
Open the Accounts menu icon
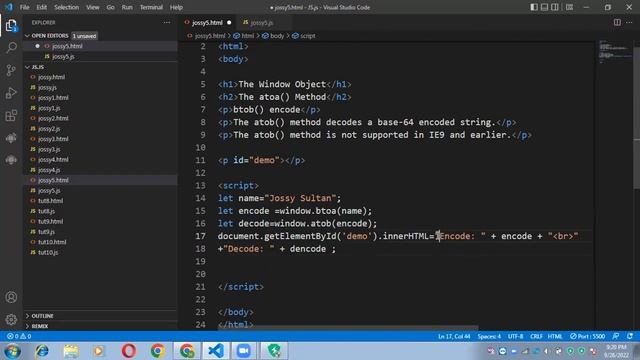(11, 297)
